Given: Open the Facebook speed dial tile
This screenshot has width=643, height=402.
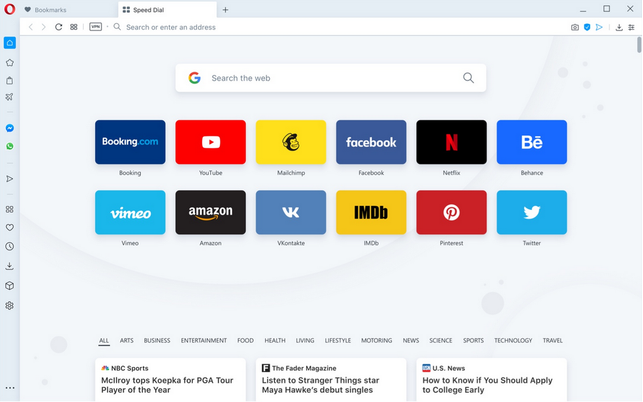Looking at the screenshot, I should click(371, 142).
